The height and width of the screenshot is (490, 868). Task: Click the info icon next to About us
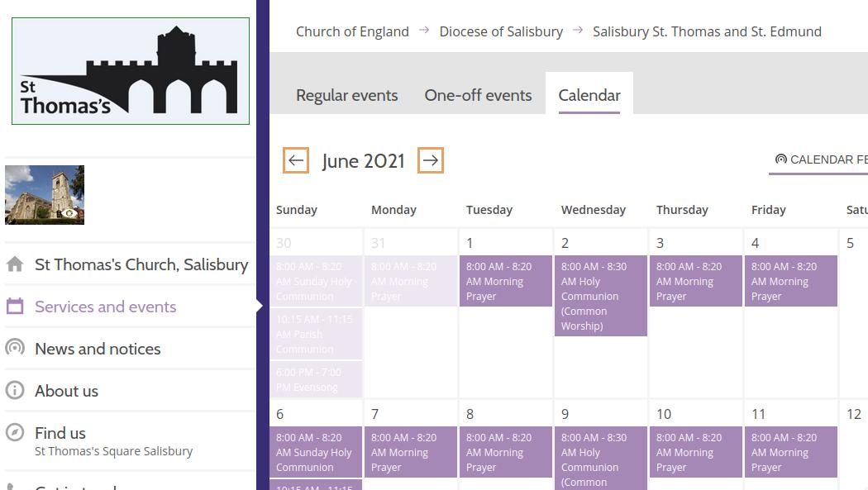tap(15, 391)
